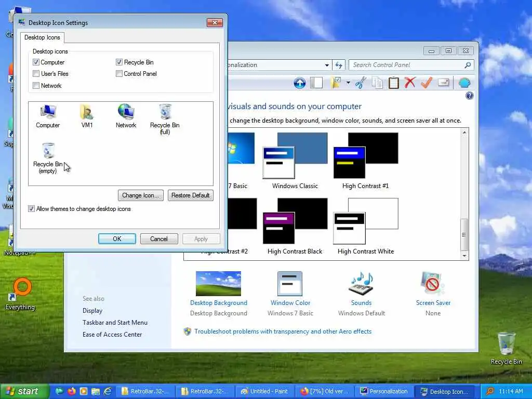Image resolution: width=532 pixels, height=399 pixels.
Task: Open help with the blue question mark icon
Action: (x=469, y=96)
